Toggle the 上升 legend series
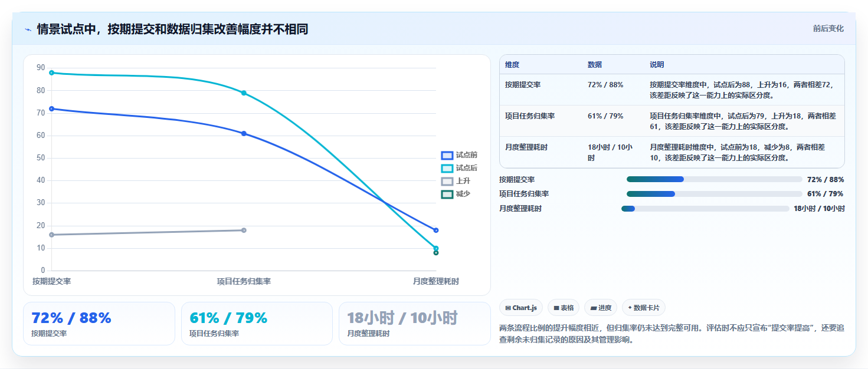The height and width of the screenshot is (369, 868). [456, 181]
